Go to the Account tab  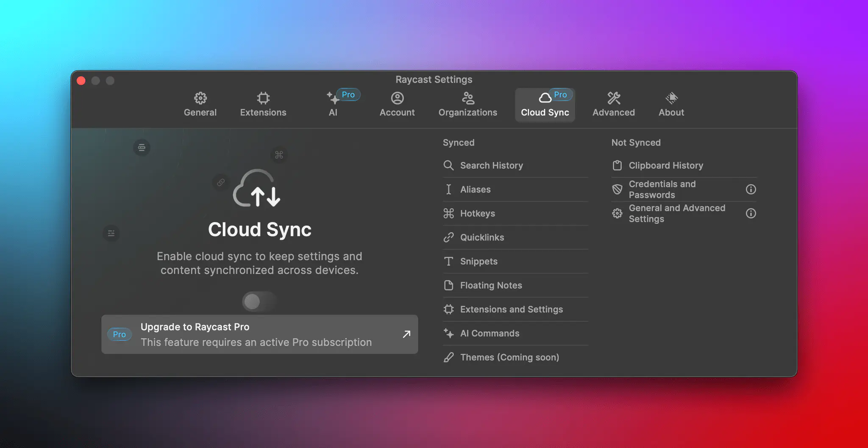click(x=397, y=104)
